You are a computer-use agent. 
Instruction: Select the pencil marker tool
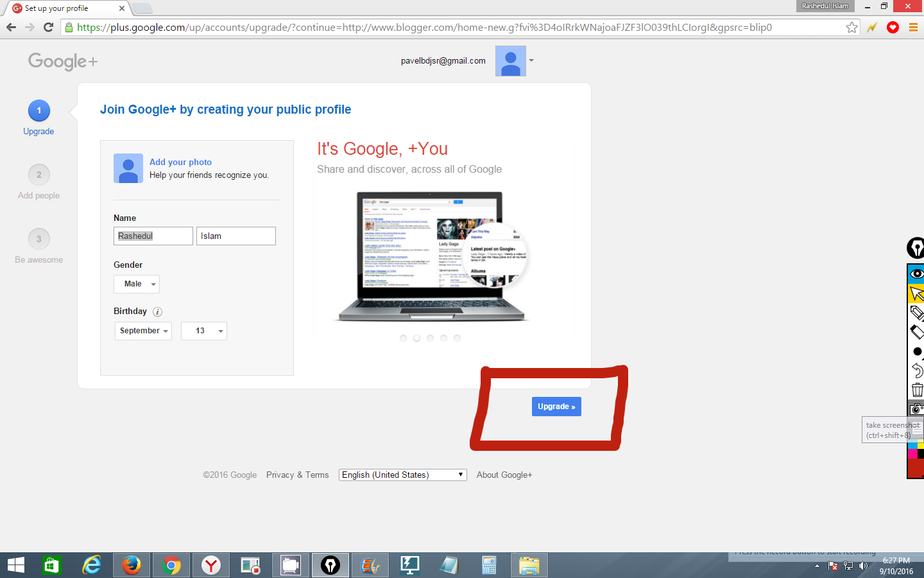click(x=916, y=313)
